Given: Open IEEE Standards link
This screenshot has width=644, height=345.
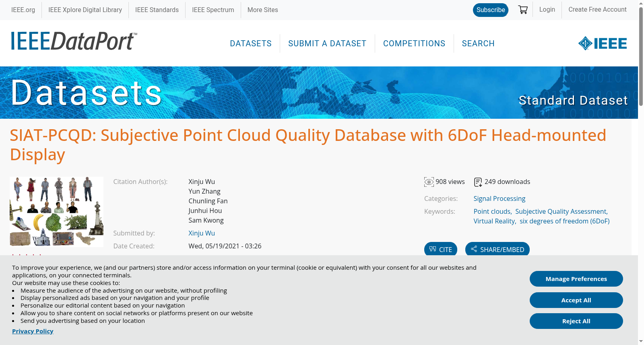Looking at the screenshot, I should [157, 10].
